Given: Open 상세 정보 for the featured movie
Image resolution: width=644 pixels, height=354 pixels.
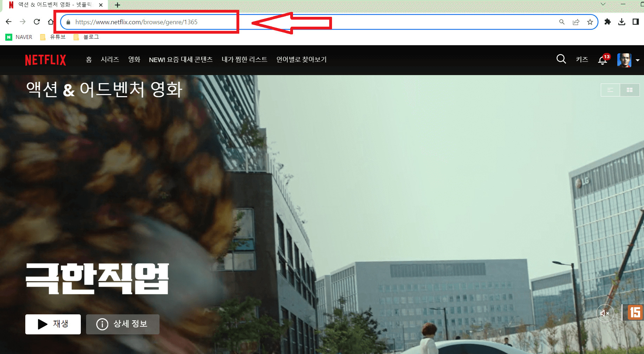Looking at the screenshot, I should click(x=123, y=324).
